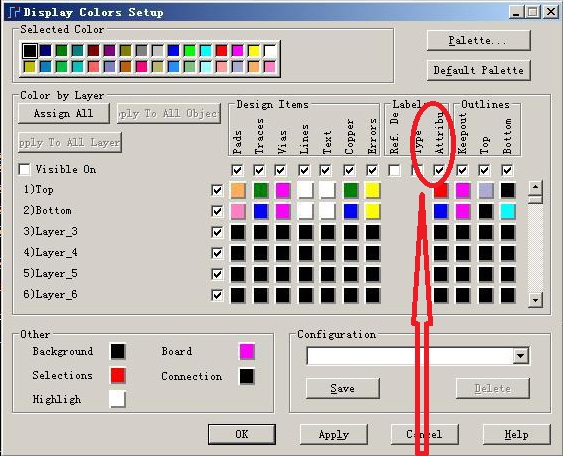Pick the yellow swatch in Selected Color
Image resolution: width=563 pixels, height=456 pixels.
[x=253, y=51]
